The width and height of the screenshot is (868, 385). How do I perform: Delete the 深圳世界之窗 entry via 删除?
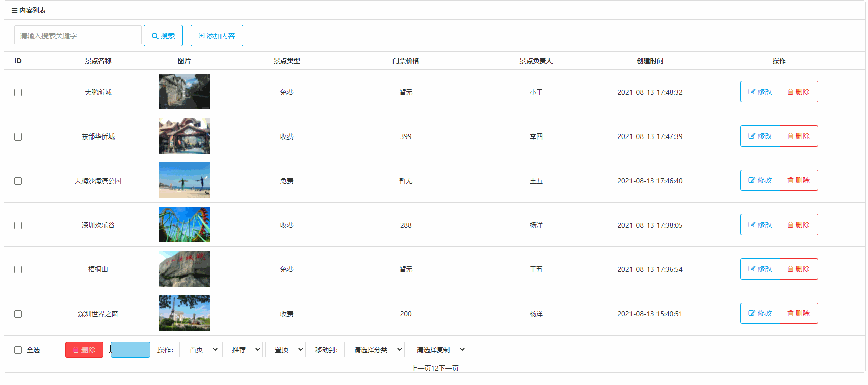coord(799,313)
